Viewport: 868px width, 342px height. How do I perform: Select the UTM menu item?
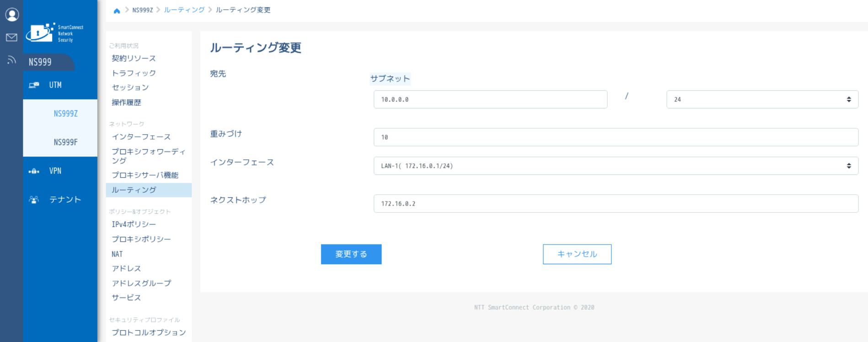[x=60, y=85]
